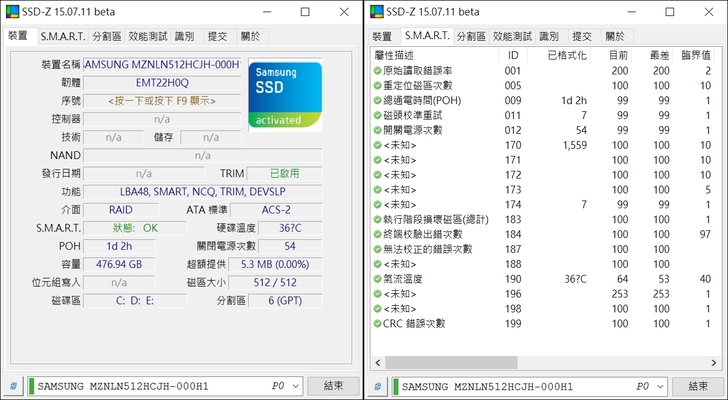Click the refresh icon at the right window's bottom left
The image size is (728, 400).
pyautogui.click(x=377, y=386)
